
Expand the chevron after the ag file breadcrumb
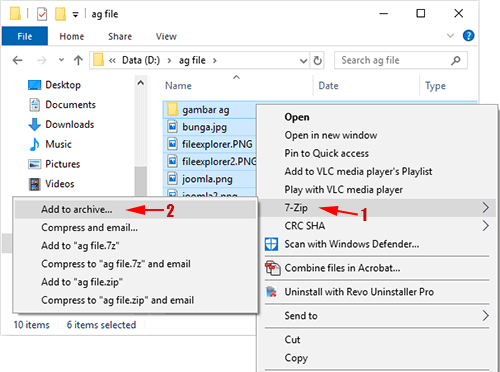tap(215, 61)
